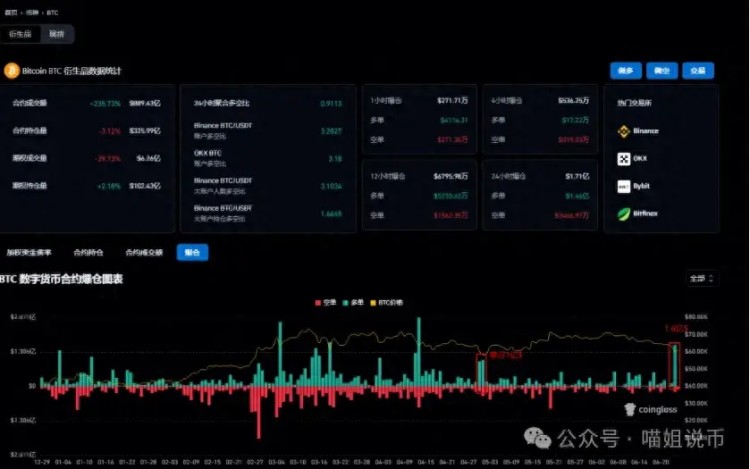The image size is (750, 469).
Task: Click the BTC 数字货币合约爆仓图表 chart title
Action: point(61,279)
